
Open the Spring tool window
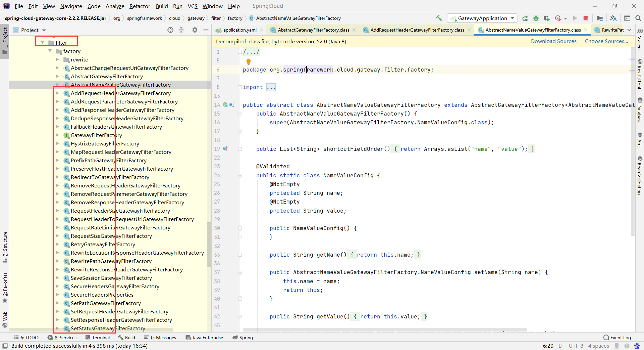tap(243, 338)
